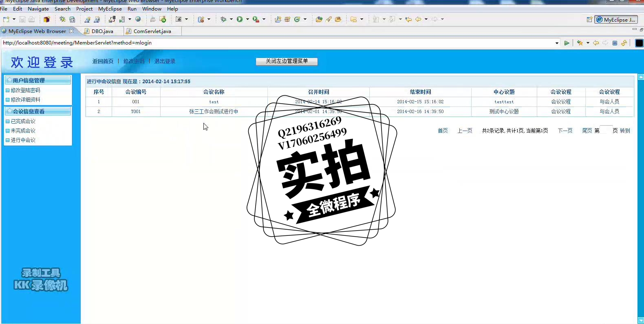Switch to the DBO.java tab
The image size is (644, 324).
[x=102, y=31]
